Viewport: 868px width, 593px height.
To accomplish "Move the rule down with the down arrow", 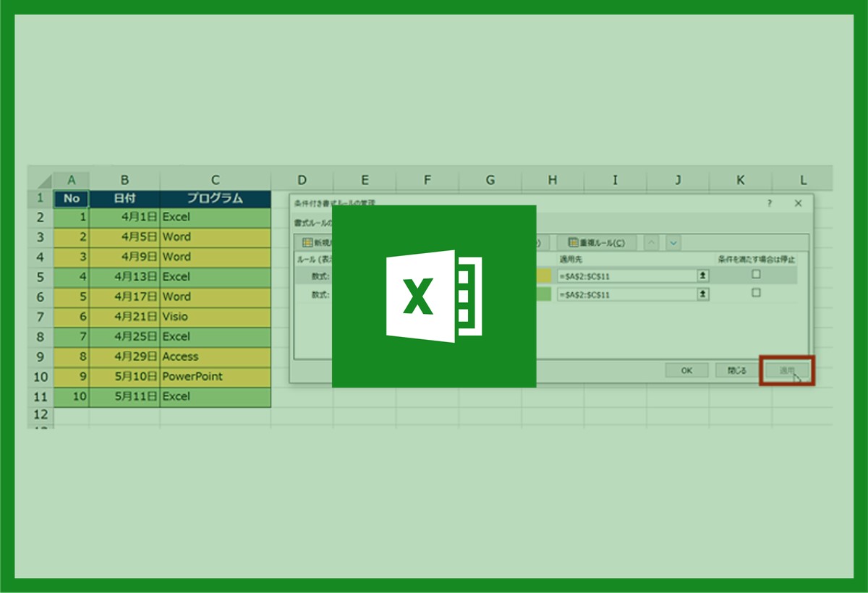I will [x=673, y=243].
